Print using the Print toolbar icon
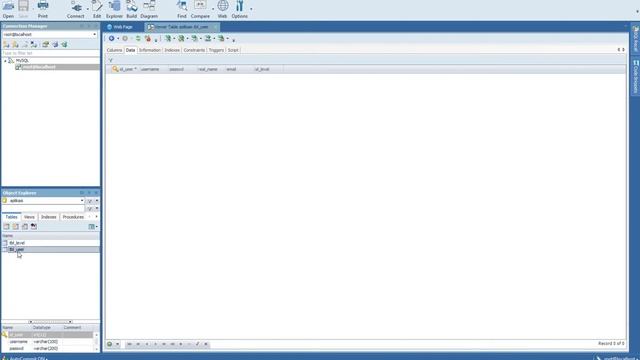 43,9
